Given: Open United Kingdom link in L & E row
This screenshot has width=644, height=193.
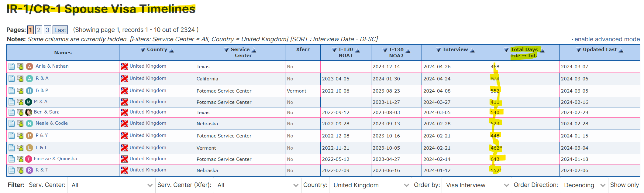Looking at the screenshot, I should 148,147.
